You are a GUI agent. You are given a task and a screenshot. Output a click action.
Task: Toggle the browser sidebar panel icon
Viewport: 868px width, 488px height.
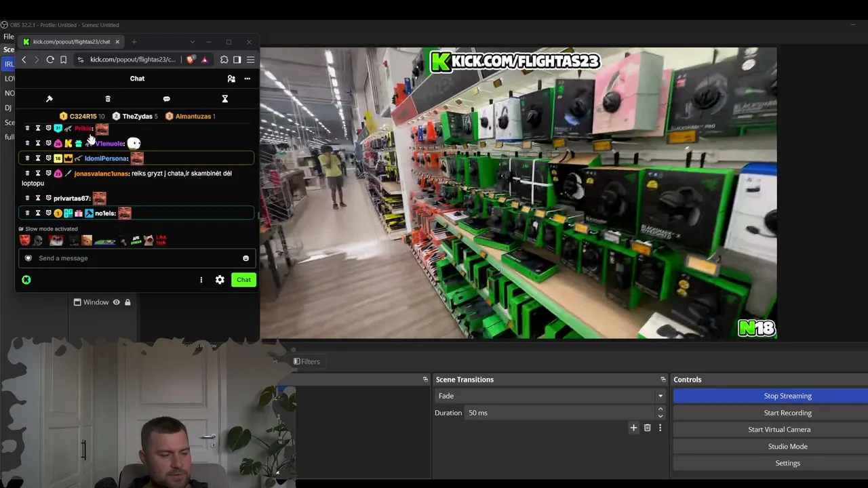click(237, 60)
